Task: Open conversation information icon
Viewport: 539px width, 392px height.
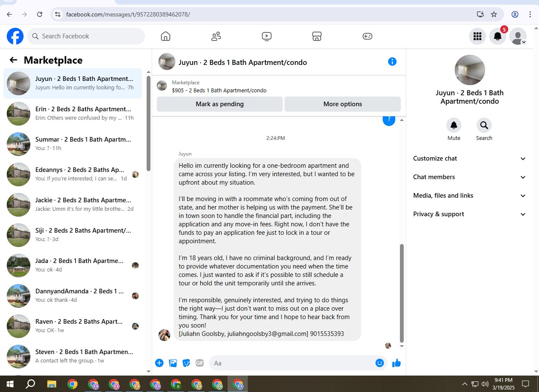Action: (392, 62)
